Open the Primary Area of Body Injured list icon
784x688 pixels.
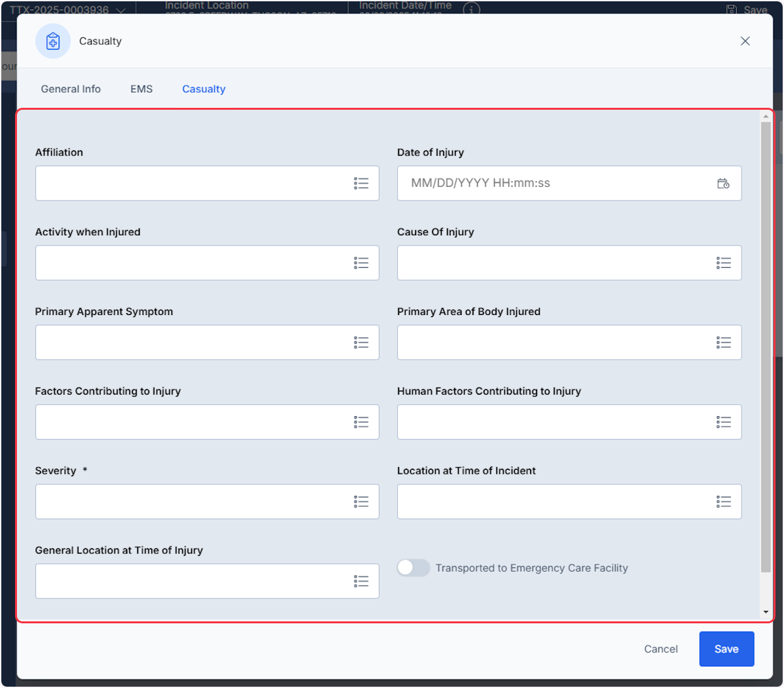[x=723, y=343]
